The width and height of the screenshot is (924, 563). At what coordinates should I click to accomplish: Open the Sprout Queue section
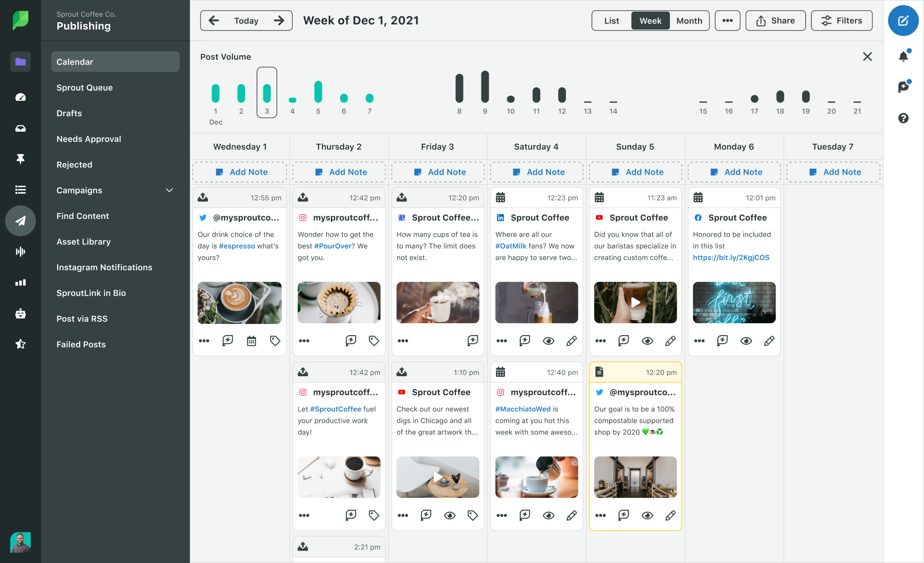coord(85,87)
